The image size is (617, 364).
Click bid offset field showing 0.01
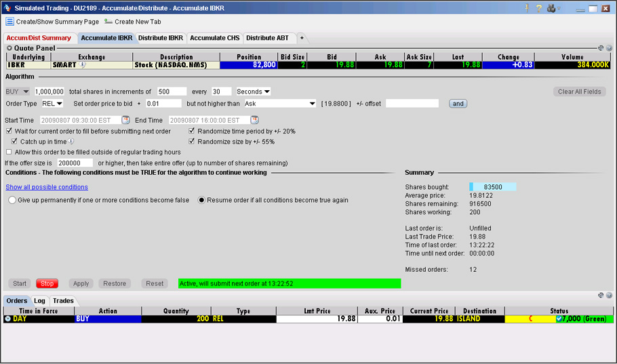click(163, 104)
